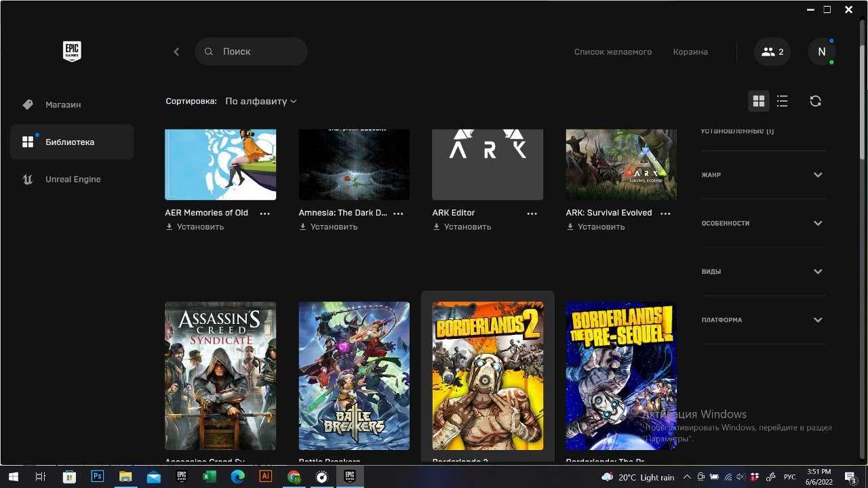Open the weather widget showing 20°C Light rain
The height and width of the screenshot is (488, 868).
pyautogui.click(x=638, y=477)
